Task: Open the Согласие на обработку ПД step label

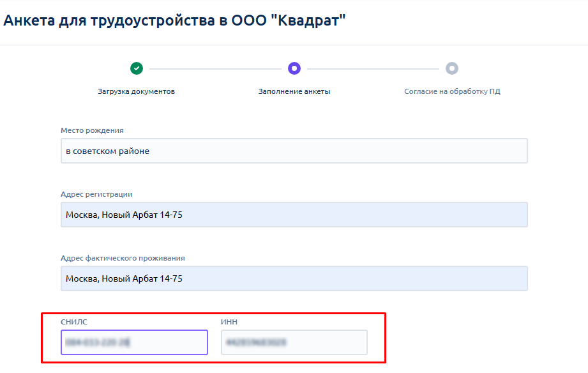Action: coord(452,91)
